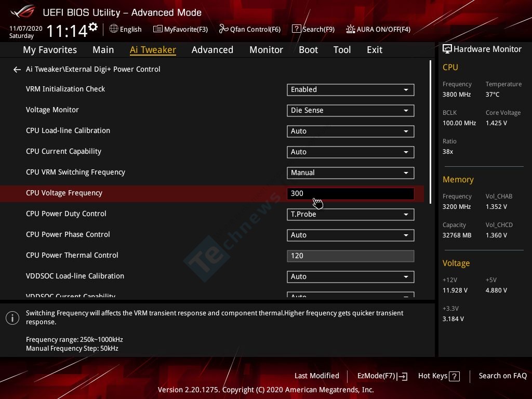Click the date 11/07/2020
Image resolution: width=532 pixels, height=399 pixels.
click(26, 29)
